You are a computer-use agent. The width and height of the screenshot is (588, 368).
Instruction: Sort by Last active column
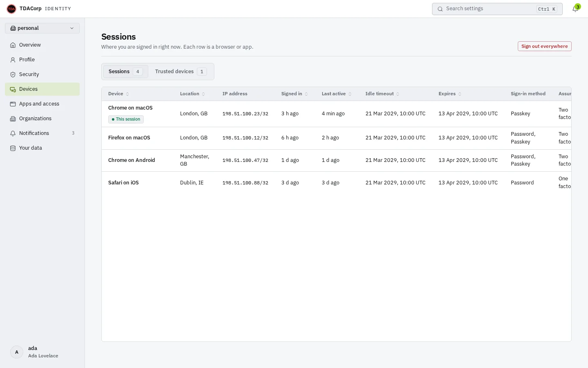(x=336, y=94)
